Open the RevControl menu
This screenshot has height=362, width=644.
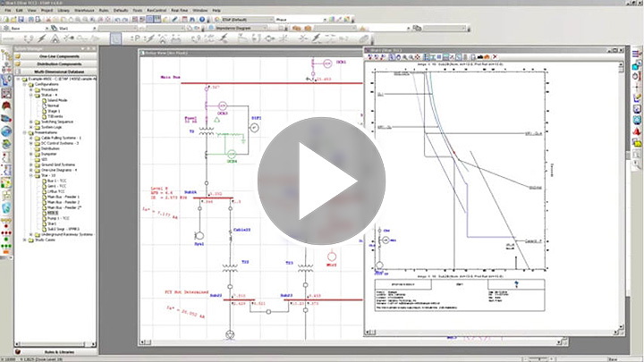157,10
